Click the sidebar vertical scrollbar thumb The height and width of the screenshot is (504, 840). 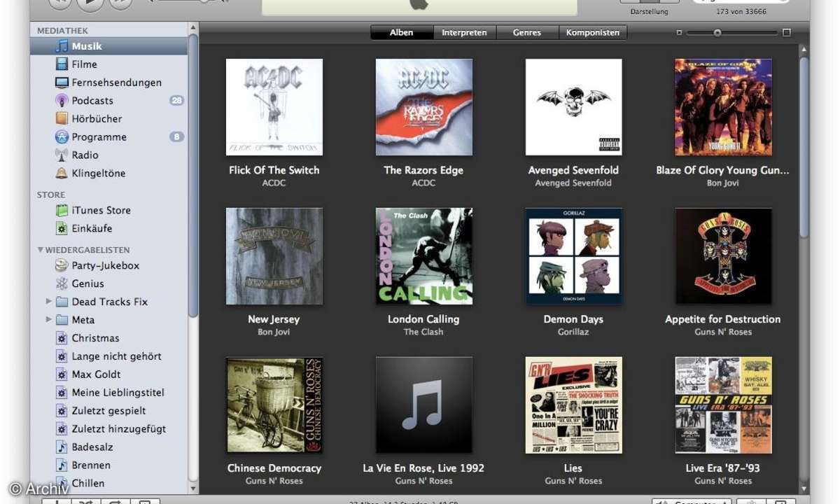point(193,175)
